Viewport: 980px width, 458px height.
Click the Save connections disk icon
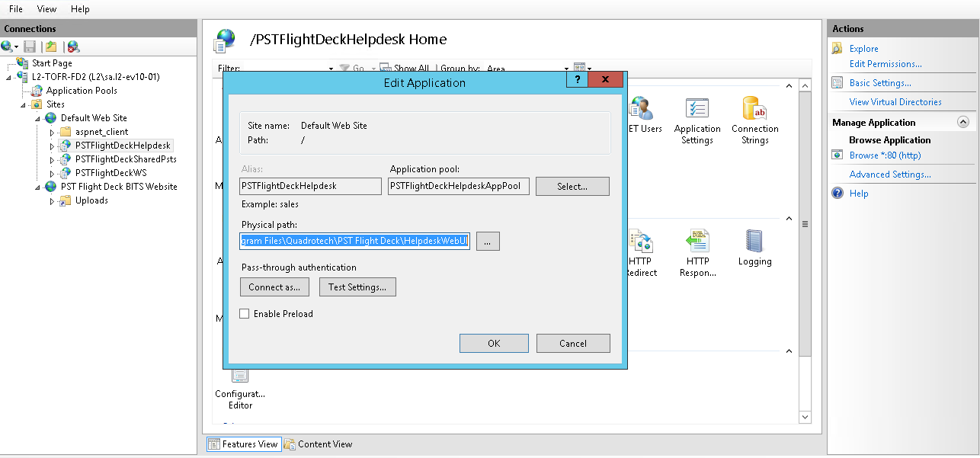(30, 46)
